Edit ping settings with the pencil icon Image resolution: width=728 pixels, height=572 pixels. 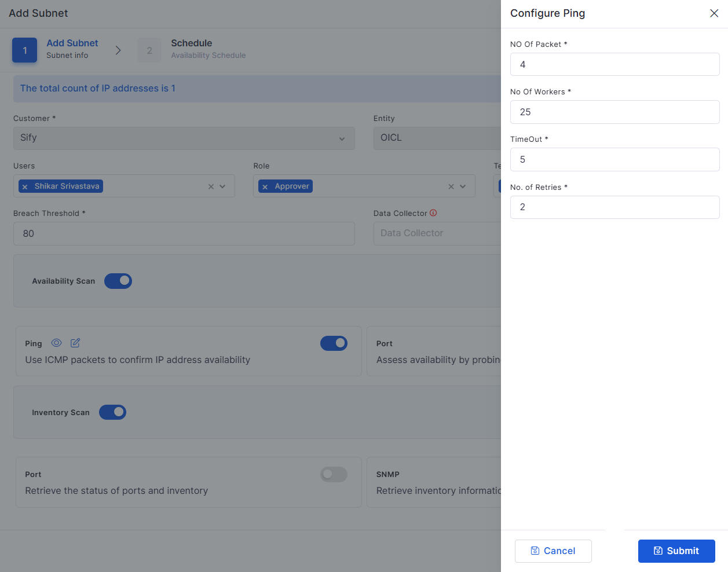tap(75, 343)
